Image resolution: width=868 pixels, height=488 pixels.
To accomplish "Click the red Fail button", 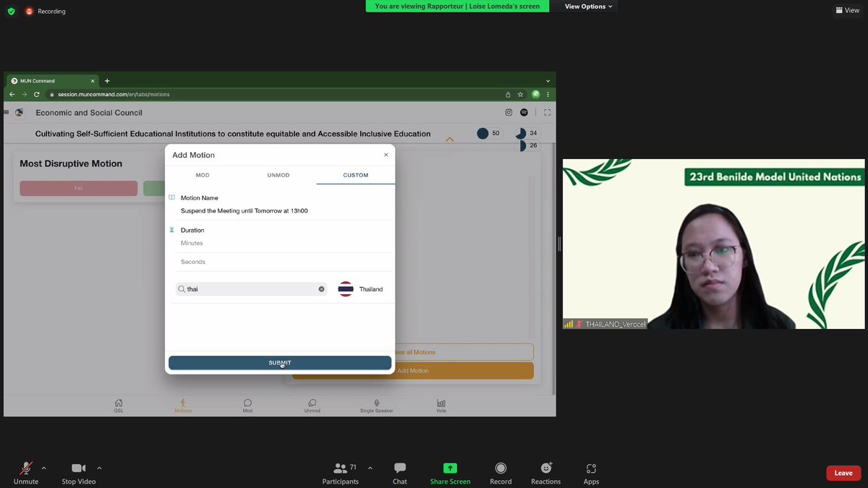I will tap(78, 188).
